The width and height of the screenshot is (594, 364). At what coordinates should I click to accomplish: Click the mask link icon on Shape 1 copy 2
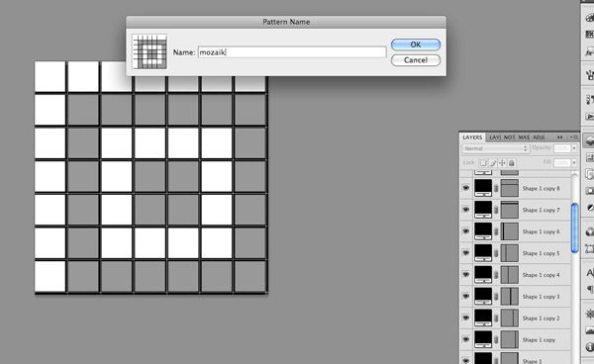pyautogui.click(x=496, y=318)
